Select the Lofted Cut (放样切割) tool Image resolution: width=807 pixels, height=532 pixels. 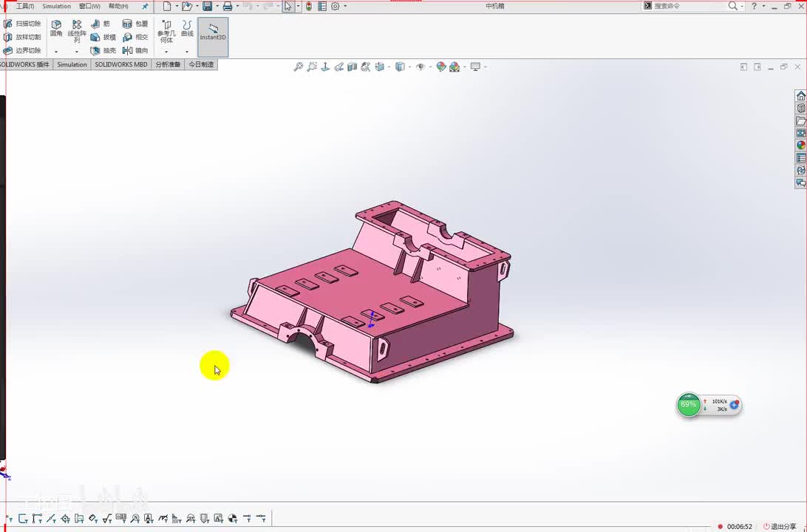21,37
